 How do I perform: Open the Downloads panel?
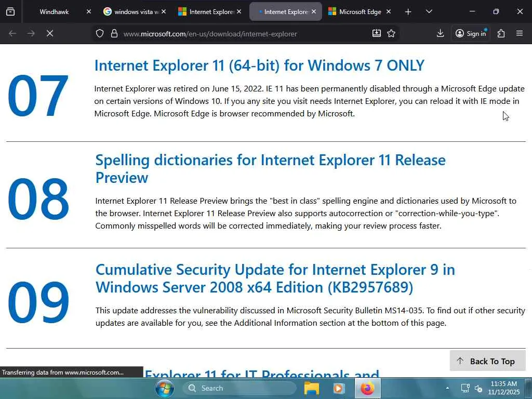tap(440, 33)
